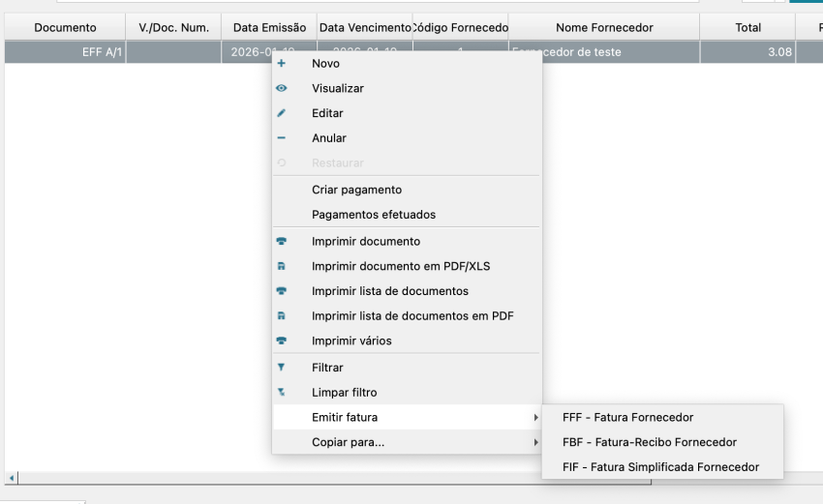Select the EFF A/1 document row
The width and height of the screenshot is (823, 504).
pyautogui.click(x=95, y=52)
